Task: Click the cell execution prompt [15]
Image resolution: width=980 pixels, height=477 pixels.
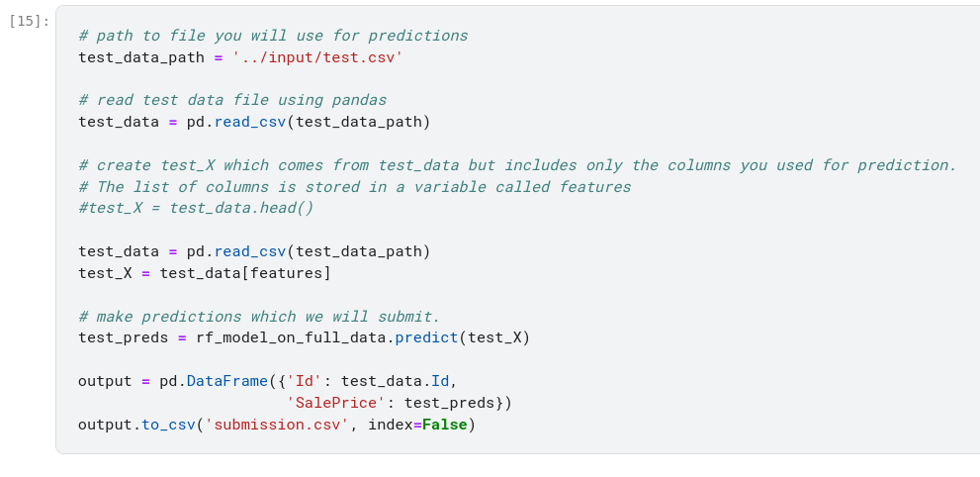Action: [29, 21]
